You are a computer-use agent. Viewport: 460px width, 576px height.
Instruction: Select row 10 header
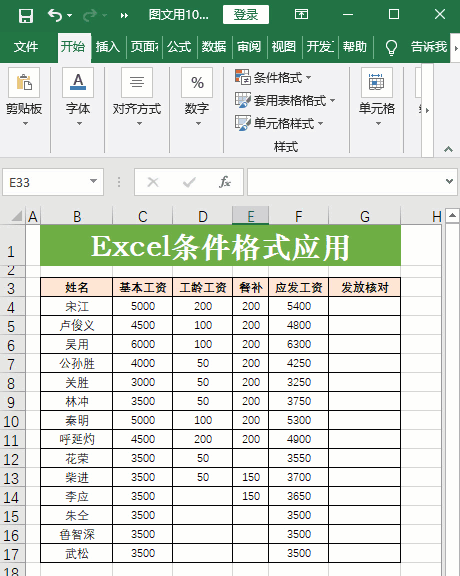12,421
